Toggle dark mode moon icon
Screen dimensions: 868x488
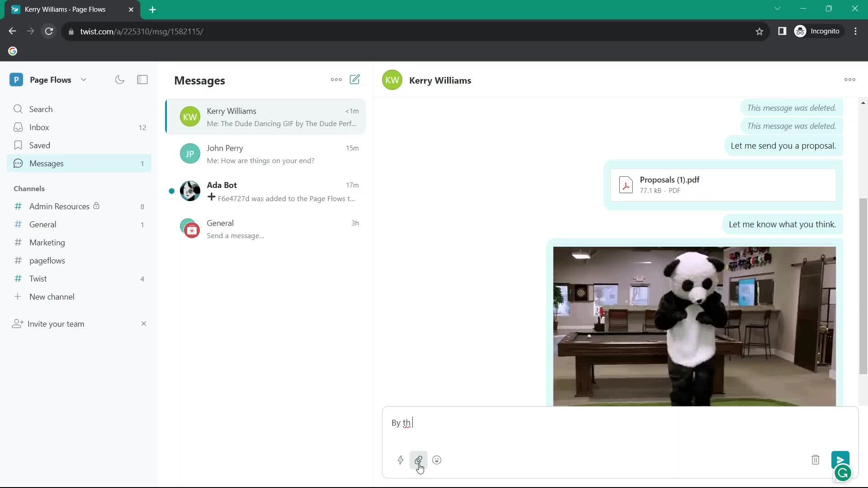[x=119, y=80]
